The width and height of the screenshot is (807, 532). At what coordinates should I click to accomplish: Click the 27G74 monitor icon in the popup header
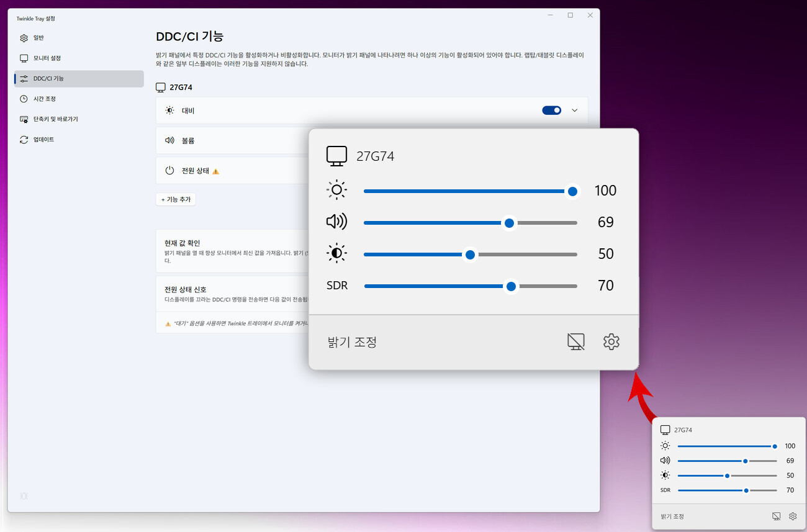336,156
